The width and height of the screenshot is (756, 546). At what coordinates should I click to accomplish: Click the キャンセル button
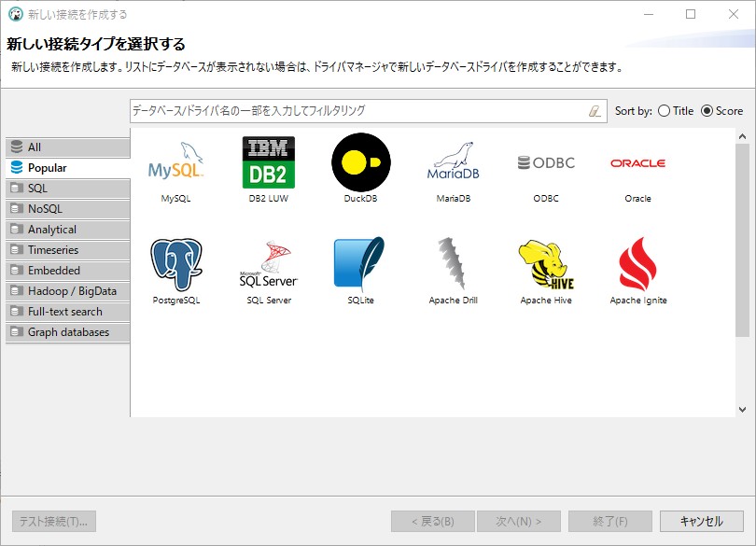(702, 521)
